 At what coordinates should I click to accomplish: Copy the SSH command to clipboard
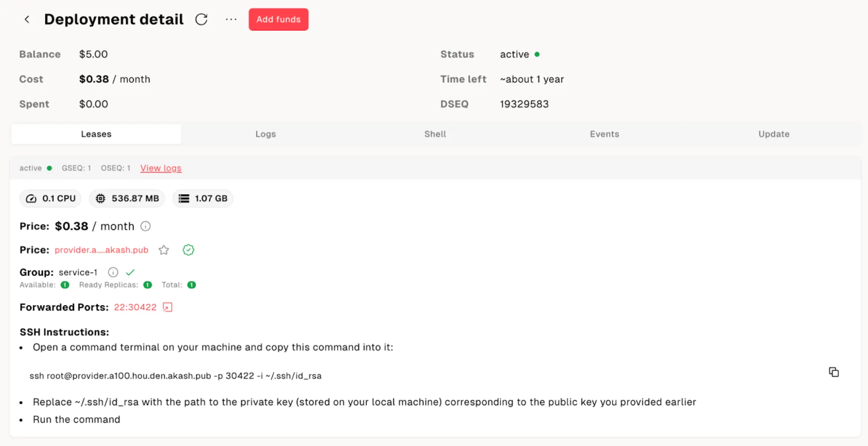tap(833, 372)
